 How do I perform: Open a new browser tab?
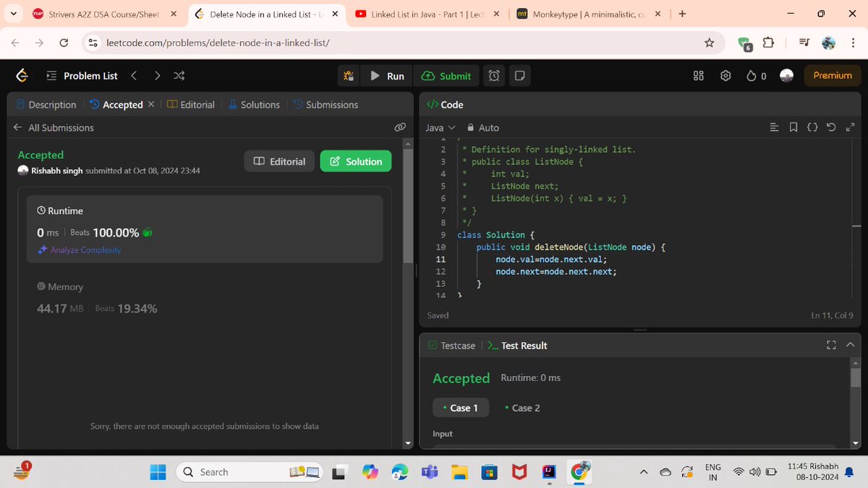[x=682, y=14]
